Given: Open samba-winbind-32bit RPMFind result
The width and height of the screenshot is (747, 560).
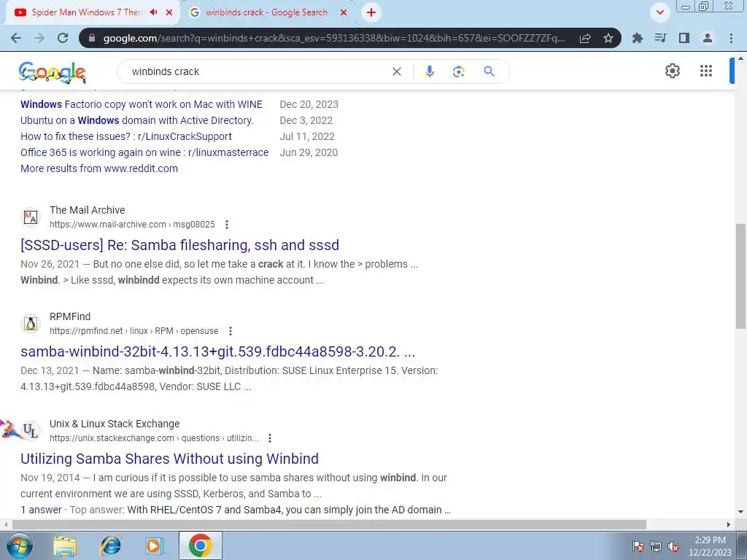Looking at the screenshot, I should 217,351.
